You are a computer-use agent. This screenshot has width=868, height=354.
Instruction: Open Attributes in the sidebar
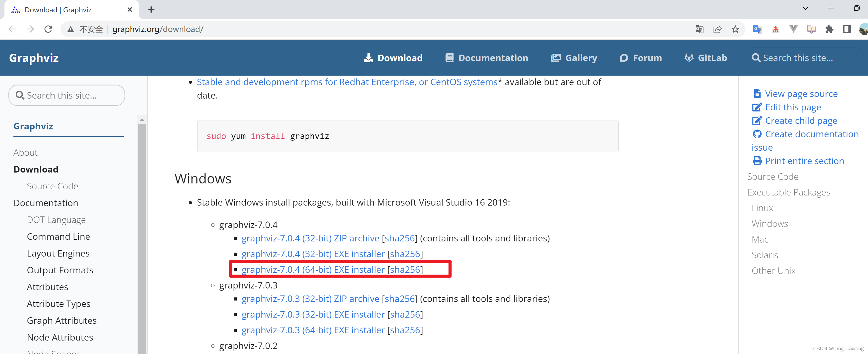coord(48,287)
